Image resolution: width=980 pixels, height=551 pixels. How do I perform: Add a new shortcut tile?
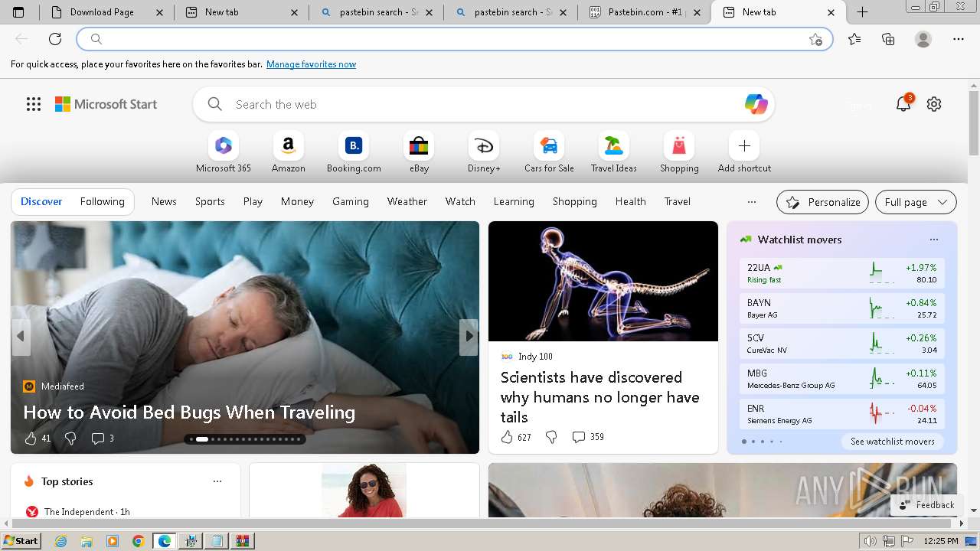click(744, 152)
